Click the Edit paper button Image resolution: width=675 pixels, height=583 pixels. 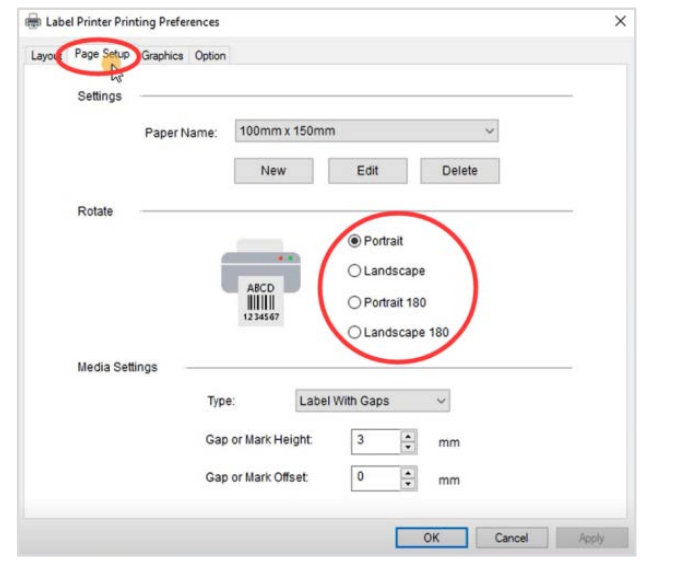[x=367, y=171]
